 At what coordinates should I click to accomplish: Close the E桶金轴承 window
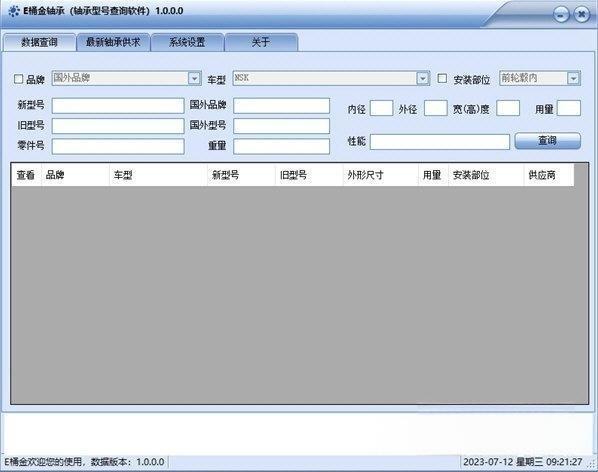[x=581, y=15]
